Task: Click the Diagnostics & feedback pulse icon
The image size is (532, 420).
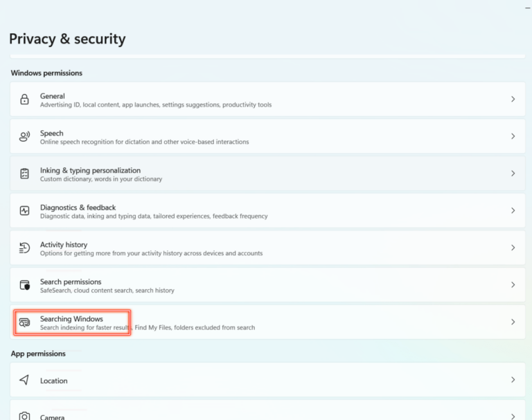Action: (25, 211)
